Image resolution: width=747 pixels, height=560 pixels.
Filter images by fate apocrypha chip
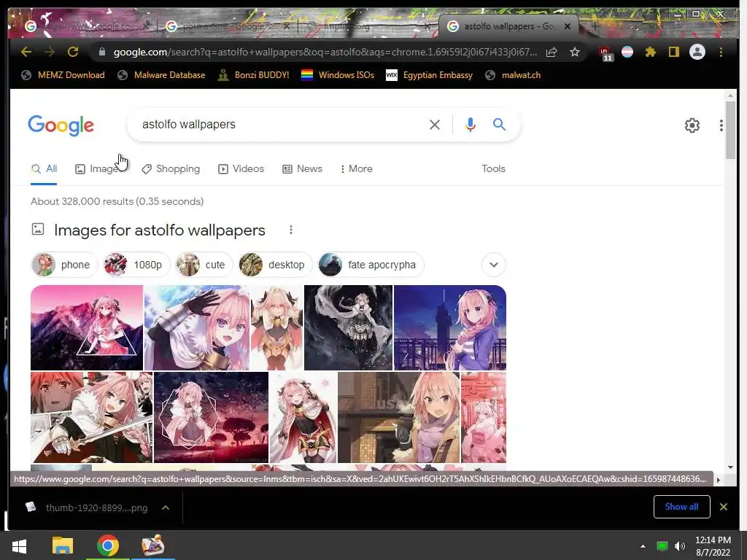371,265
